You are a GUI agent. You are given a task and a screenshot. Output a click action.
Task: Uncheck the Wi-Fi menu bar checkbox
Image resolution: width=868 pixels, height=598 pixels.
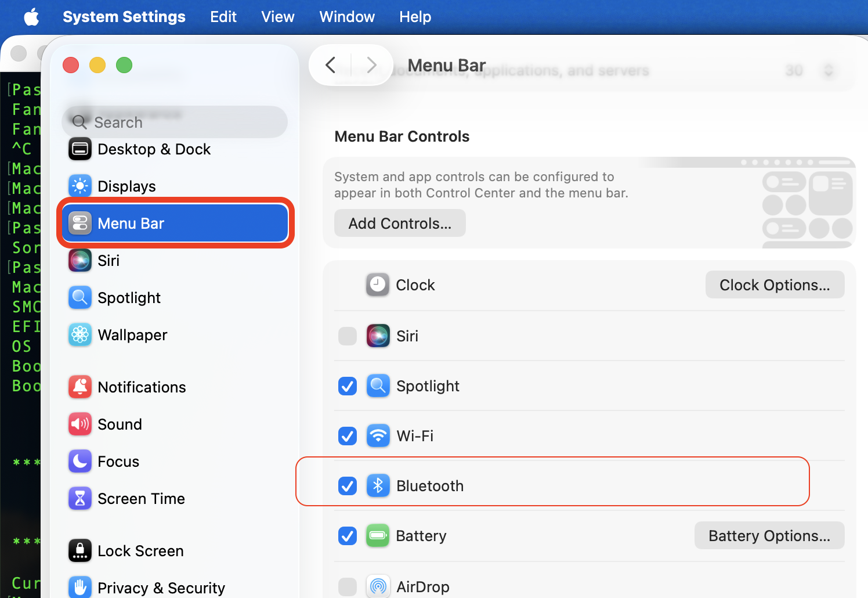coord(348,436)
